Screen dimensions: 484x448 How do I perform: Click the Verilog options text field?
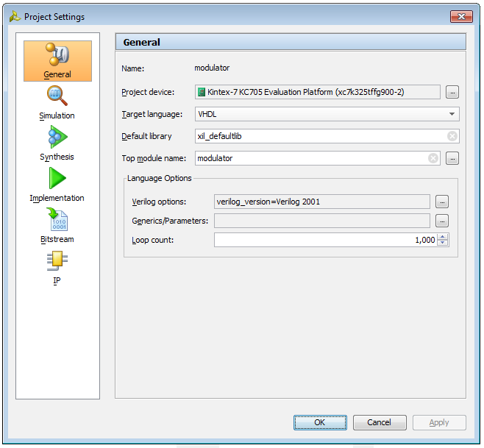pos(322,202)
